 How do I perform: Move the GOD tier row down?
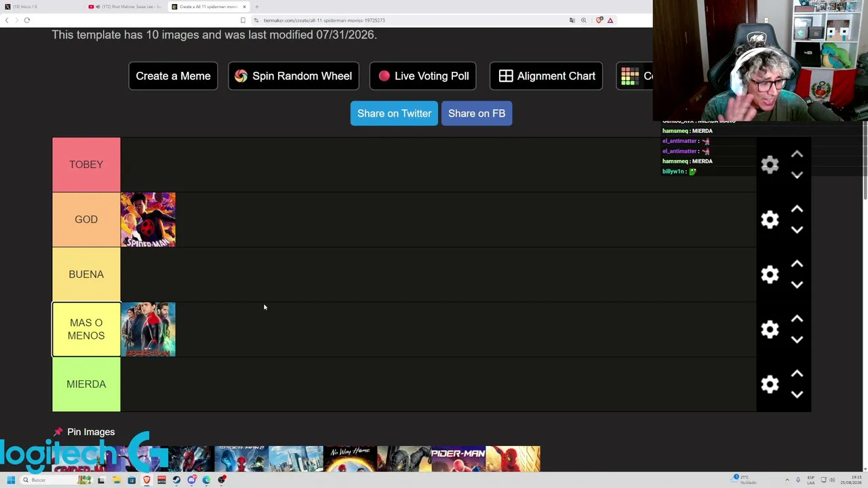[x=797, y=230]
